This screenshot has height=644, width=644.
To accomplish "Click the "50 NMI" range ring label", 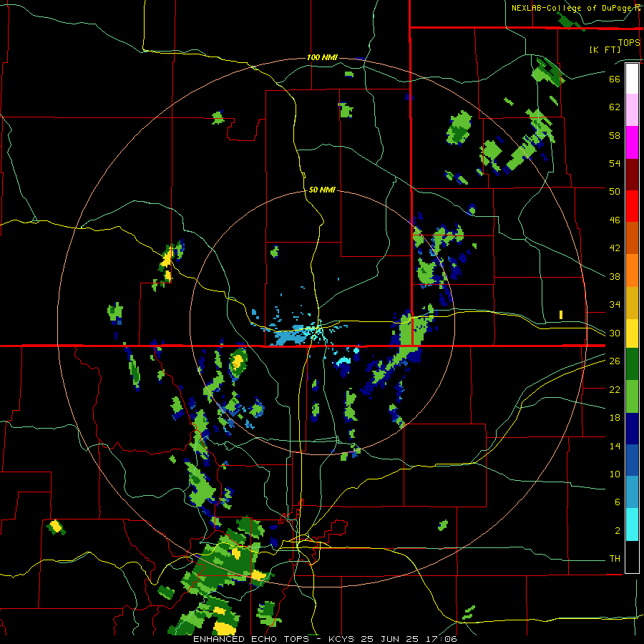I will pyautogui.click(x=322, y=190).
